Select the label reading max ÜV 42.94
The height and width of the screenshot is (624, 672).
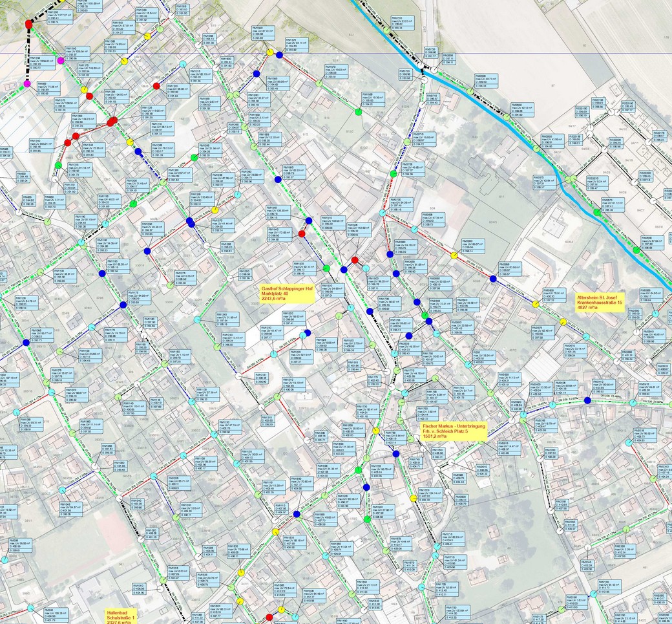tap(544, 182)
